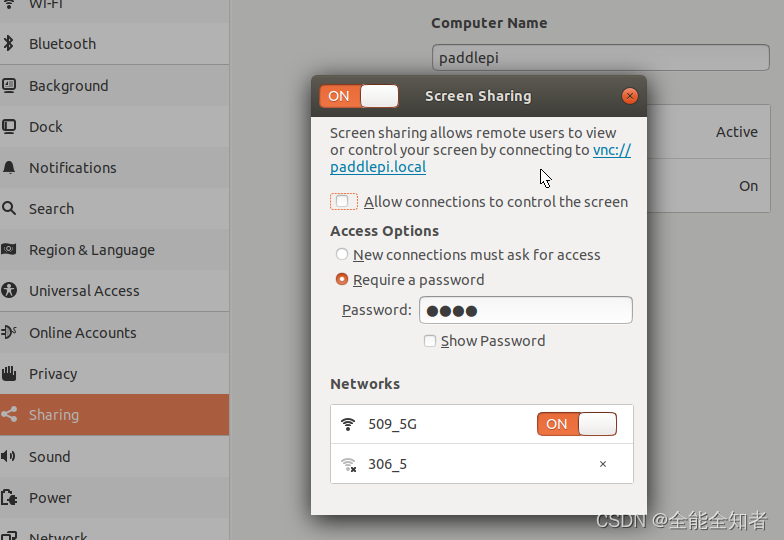Image resolution: width=784 pixels, height=540 pixels.
Task: Open the Sound settings panel
Action: (x=114, y=456)
